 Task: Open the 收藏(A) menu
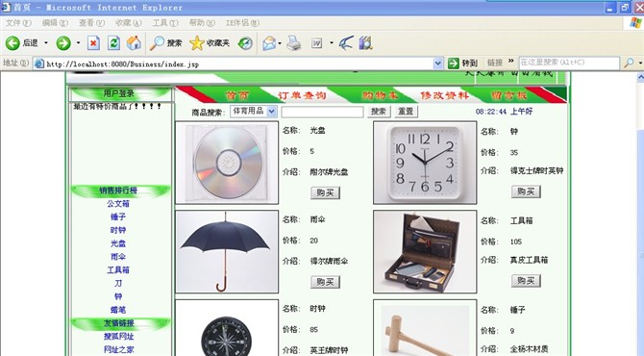coord(128,23)
